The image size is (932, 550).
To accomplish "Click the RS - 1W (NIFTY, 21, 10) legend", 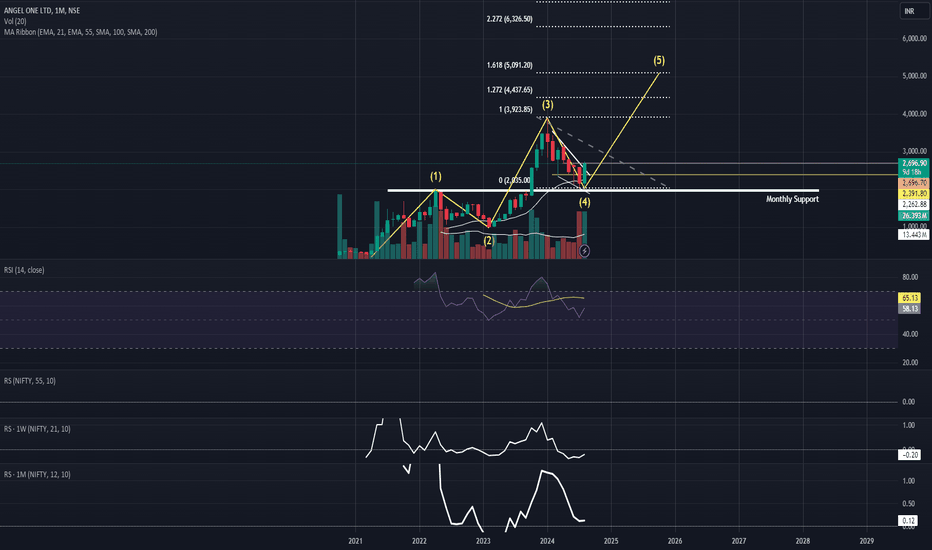I will tap(37, 429).
